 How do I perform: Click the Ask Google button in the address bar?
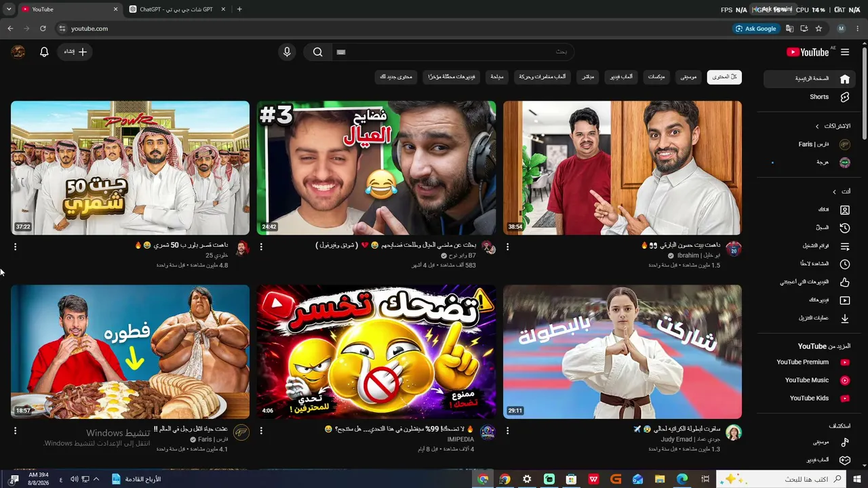[757, 28]
